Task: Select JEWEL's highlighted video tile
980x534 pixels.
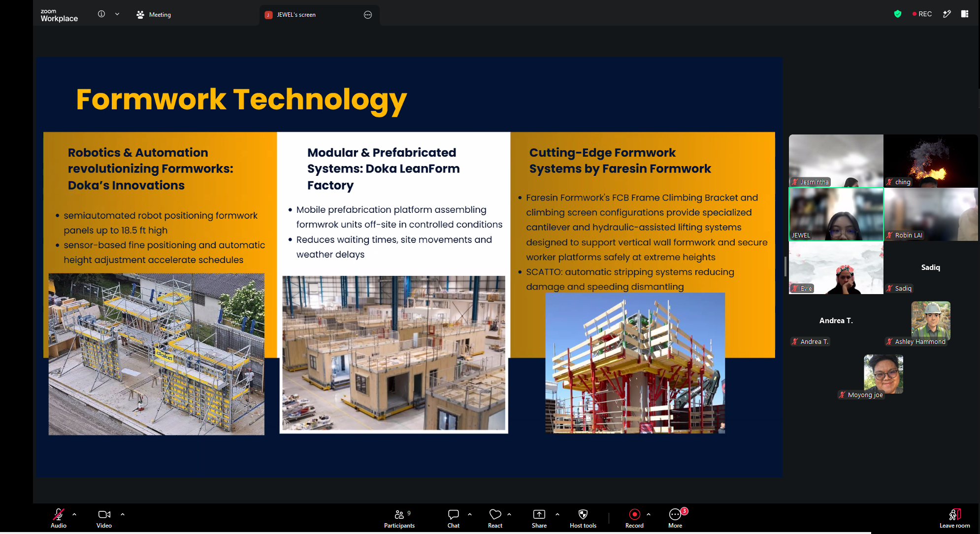Action: tap(836, 214)
